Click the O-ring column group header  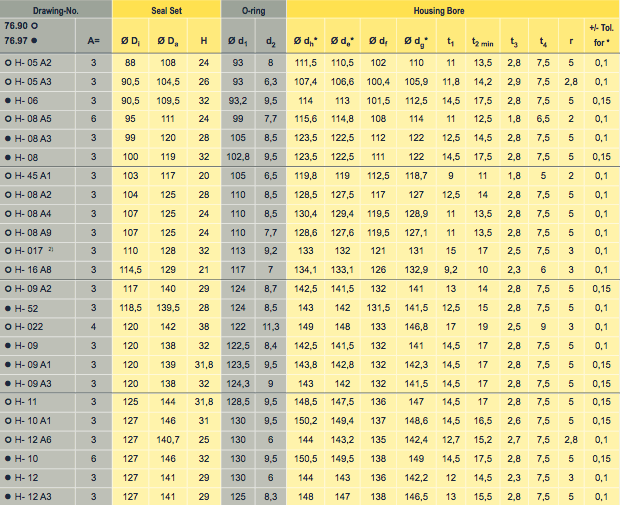click(253, 9)
